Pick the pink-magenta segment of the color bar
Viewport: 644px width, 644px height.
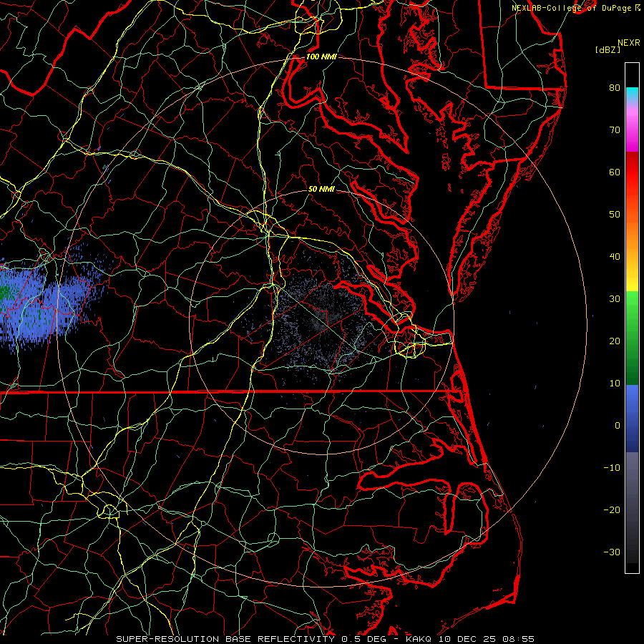pyautogui.click(x=632, y=130)
